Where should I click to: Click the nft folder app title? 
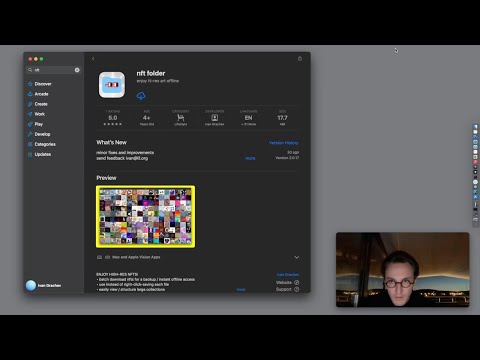(x=151, y=73)
